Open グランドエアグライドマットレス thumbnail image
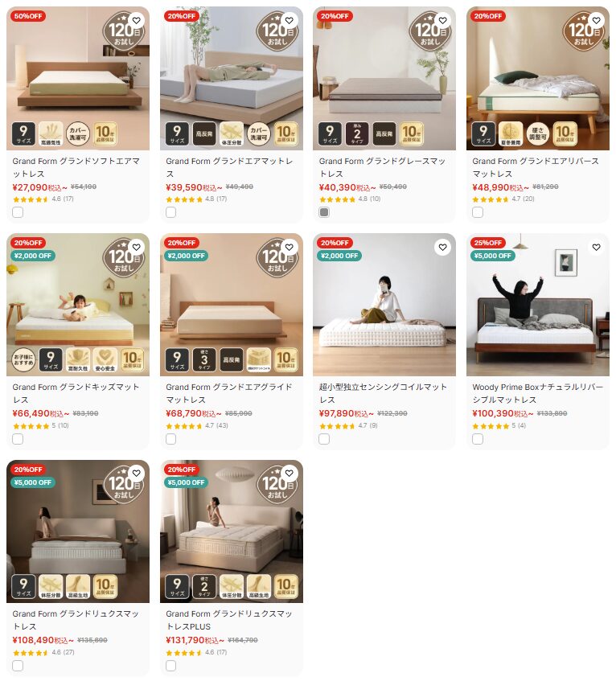 point(232,305)
